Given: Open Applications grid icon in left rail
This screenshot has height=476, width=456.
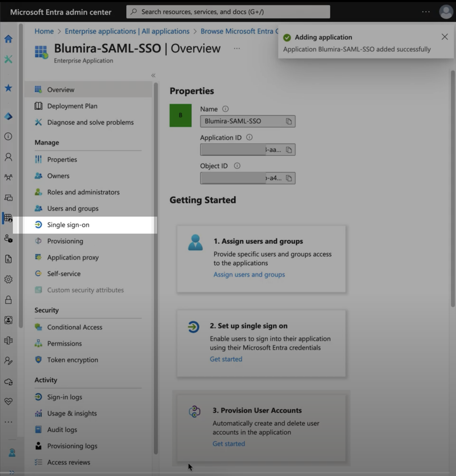Looking at the screenshot, I should tap(8, 218).
